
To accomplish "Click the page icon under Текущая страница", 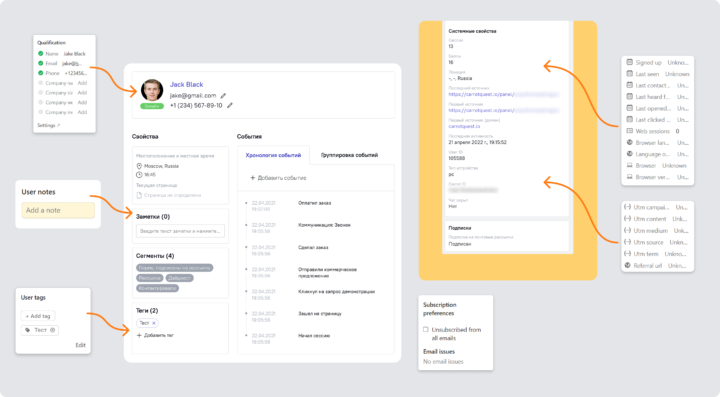I will click(139, 195).
